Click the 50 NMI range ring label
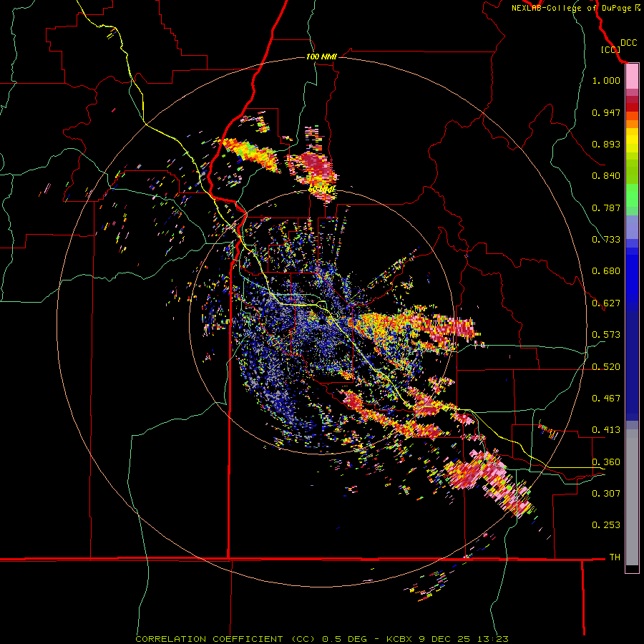This screenshot has width=644, height=644. (321, 190)
